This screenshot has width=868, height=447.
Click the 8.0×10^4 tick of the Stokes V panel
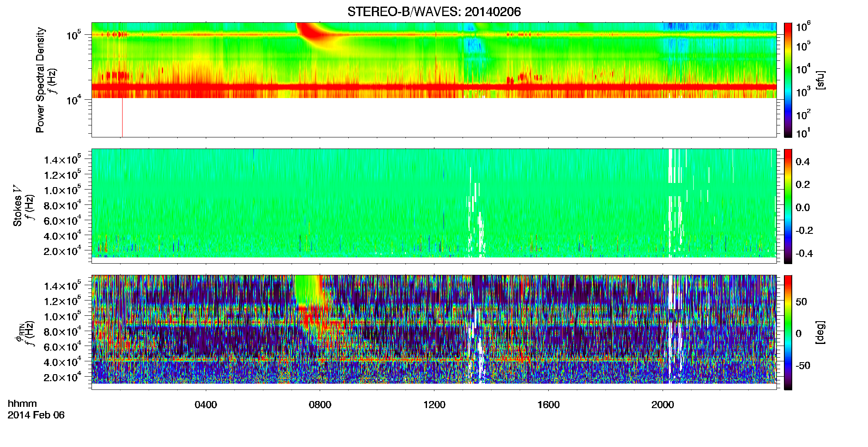coord(63,205)
